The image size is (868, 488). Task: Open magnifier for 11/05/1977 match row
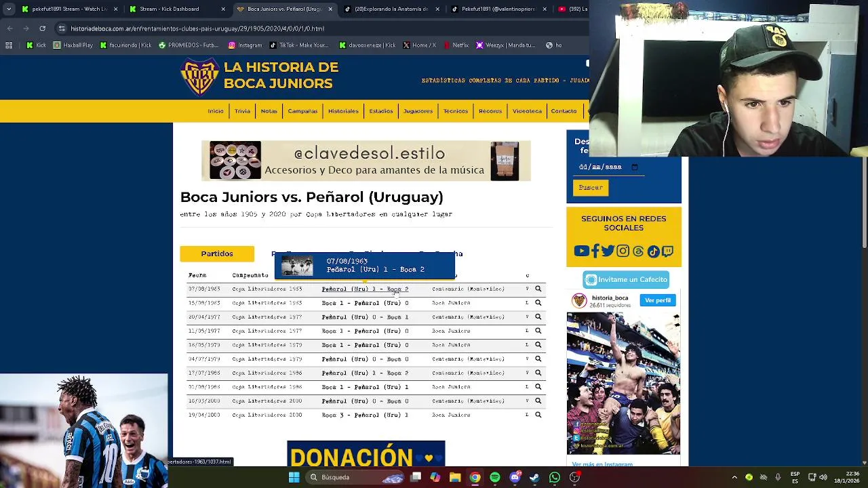538,331
